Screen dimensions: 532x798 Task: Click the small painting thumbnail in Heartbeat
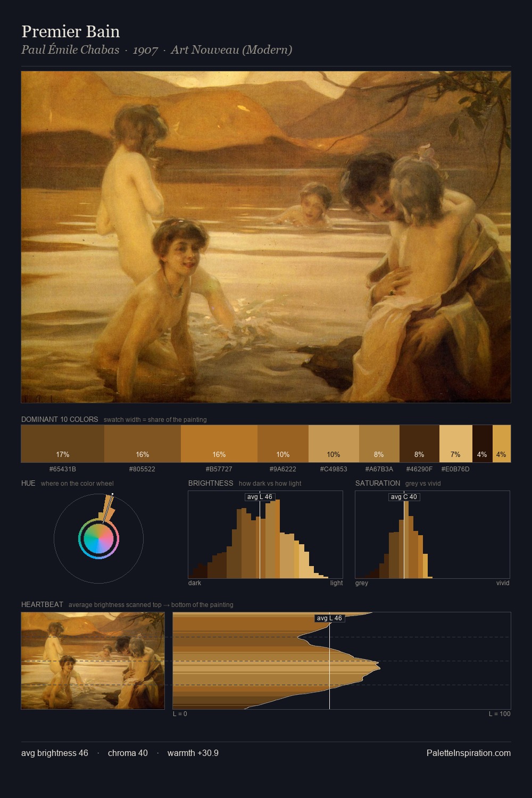93,661
